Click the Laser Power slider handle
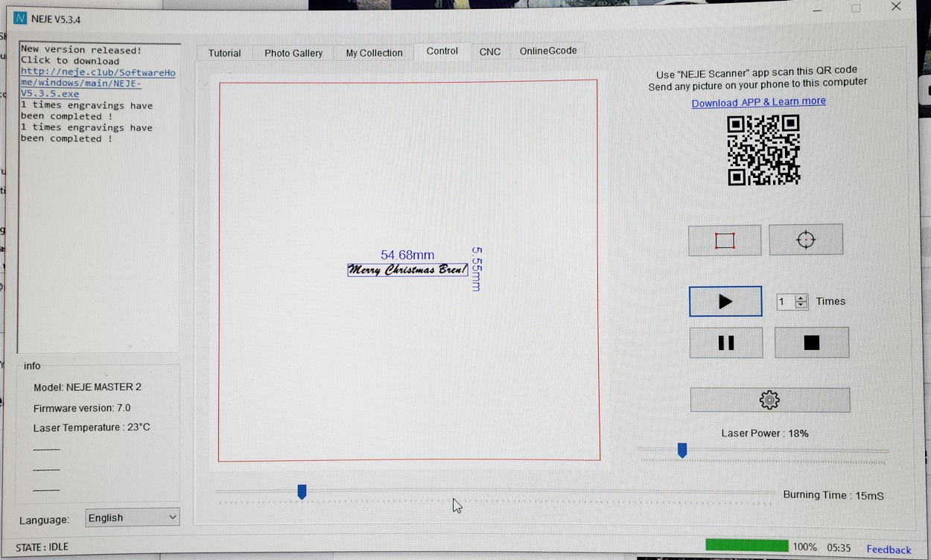This screenshot has height=560, width=931. point(681,450)
